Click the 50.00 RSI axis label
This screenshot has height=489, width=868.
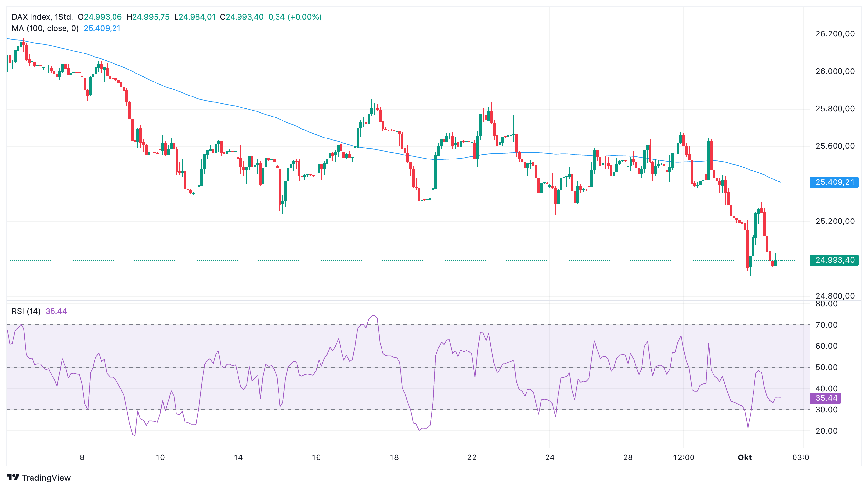[826, 367]
